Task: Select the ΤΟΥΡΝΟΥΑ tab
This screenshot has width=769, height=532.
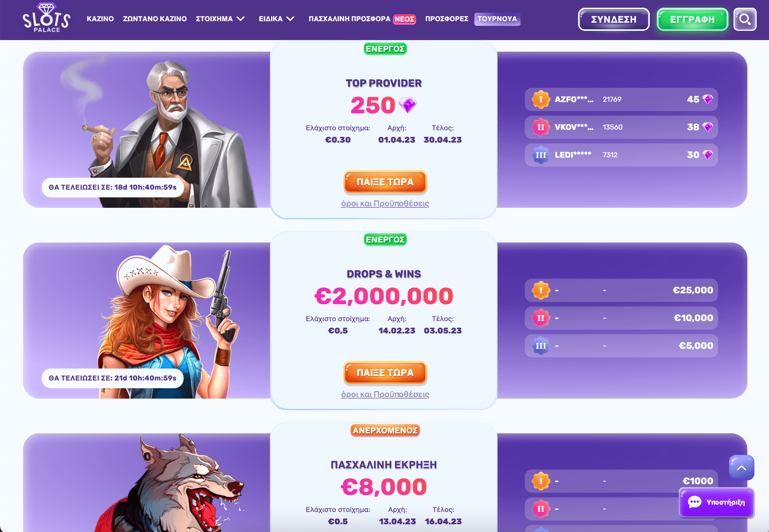Action: pos(497,19)
